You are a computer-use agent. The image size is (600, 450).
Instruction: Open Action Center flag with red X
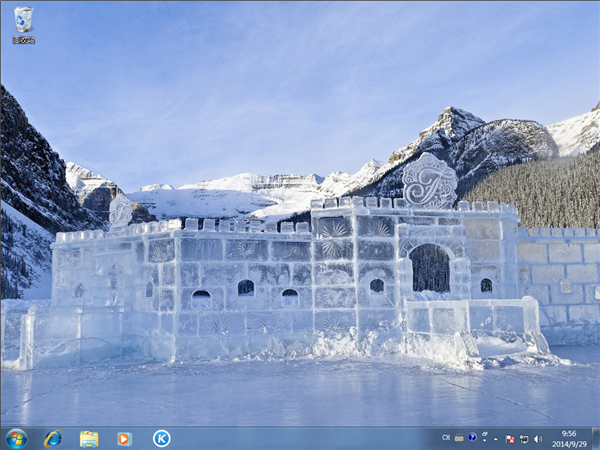click(x=510, y=438)
